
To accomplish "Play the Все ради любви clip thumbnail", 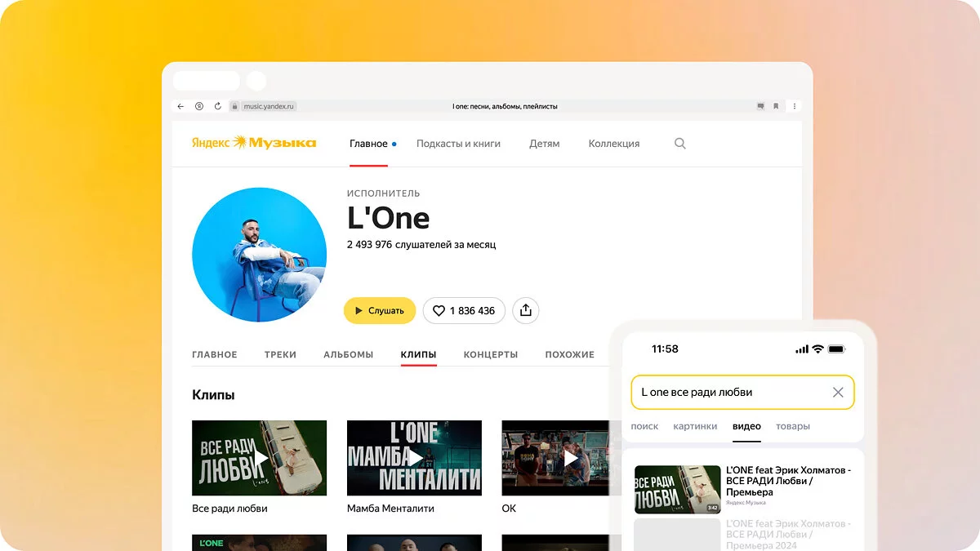I will click(x=260, y=458).
